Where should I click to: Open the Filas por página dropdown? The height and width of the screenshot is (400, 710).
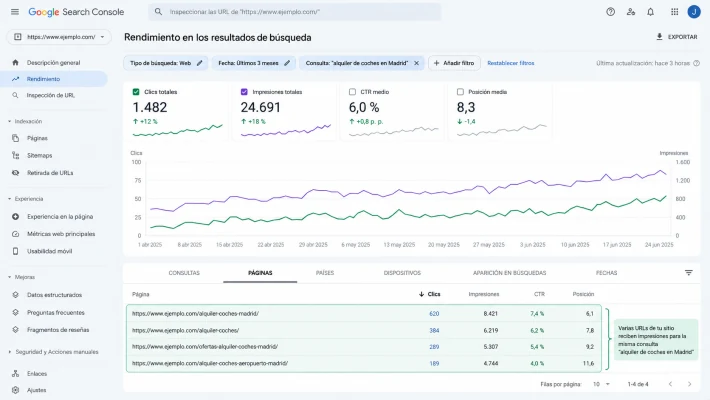click(601, 384)
